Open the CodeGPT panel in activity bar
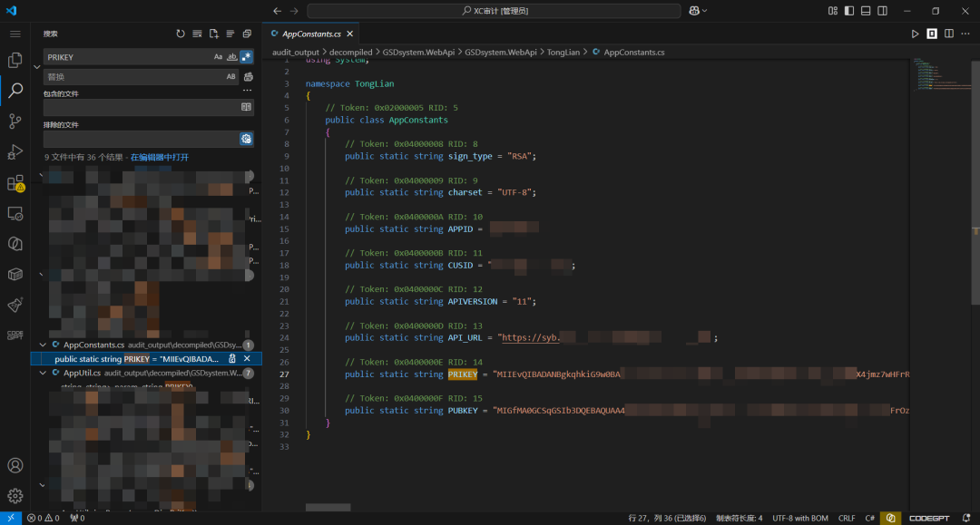Image resolution: width=980 pixels, height=525 pixels. click(15, 335)
